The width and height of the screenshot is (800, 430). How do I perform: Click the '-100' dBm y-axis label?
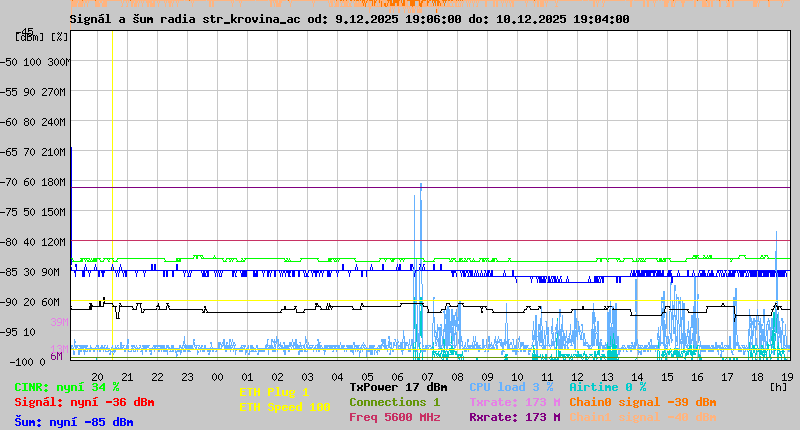coord(20,362)
